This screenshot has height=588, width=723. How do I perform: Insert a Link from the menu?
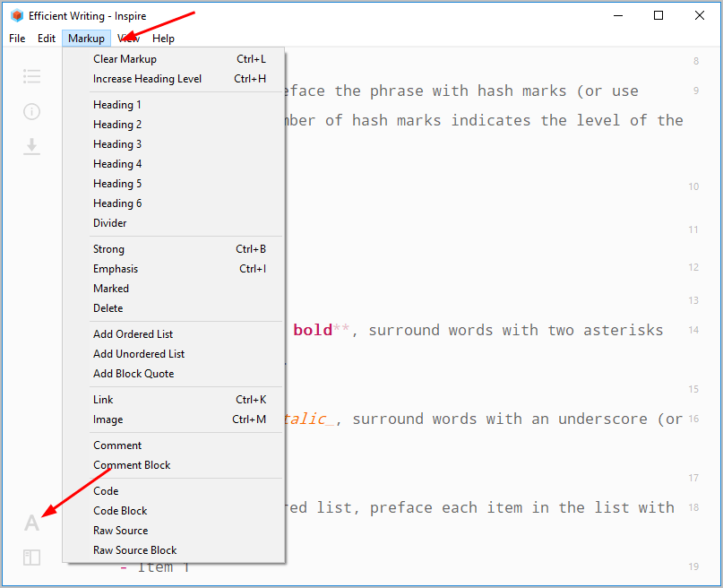[x=174, y=400]
